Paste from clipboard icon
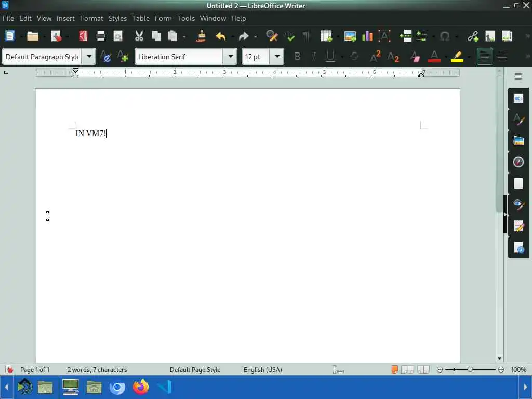Screen dimensions: 532x399 click(172, 36)
